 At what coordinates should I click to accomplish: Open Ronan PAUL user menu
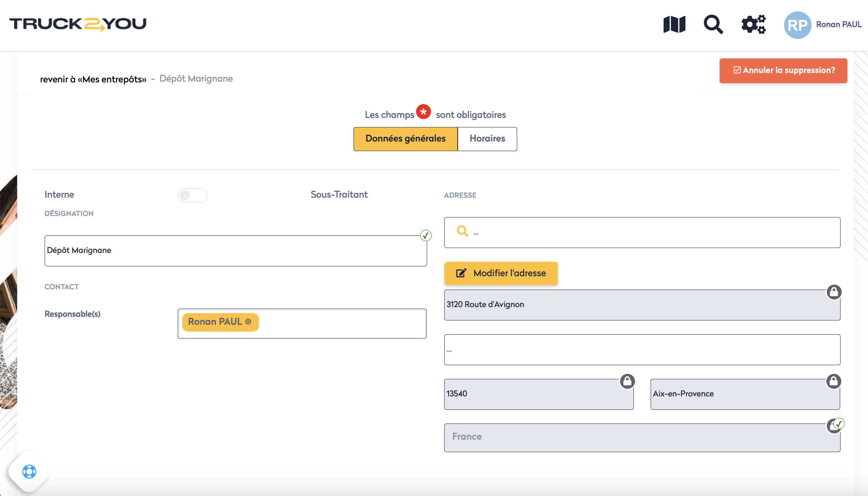click(x=839, y=24)
